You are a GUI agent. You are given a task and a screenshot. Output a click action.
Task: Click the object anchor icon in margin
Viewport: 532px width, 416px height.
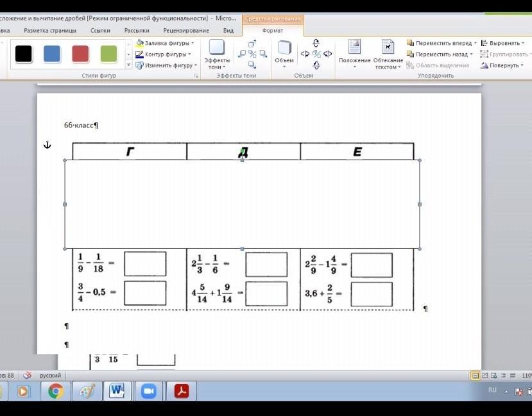click(47, 145)
